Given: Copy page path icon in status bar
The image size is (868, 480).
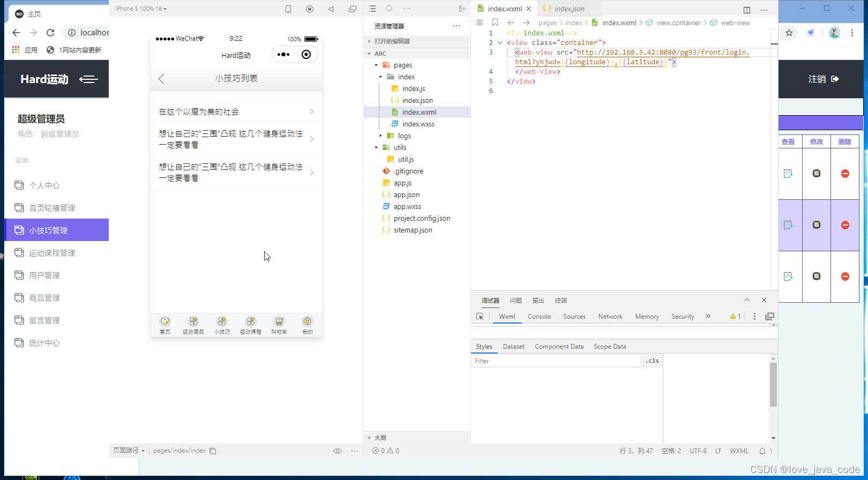Looking at the screenshot, I should pyautogui.click(x=213, y=451).
